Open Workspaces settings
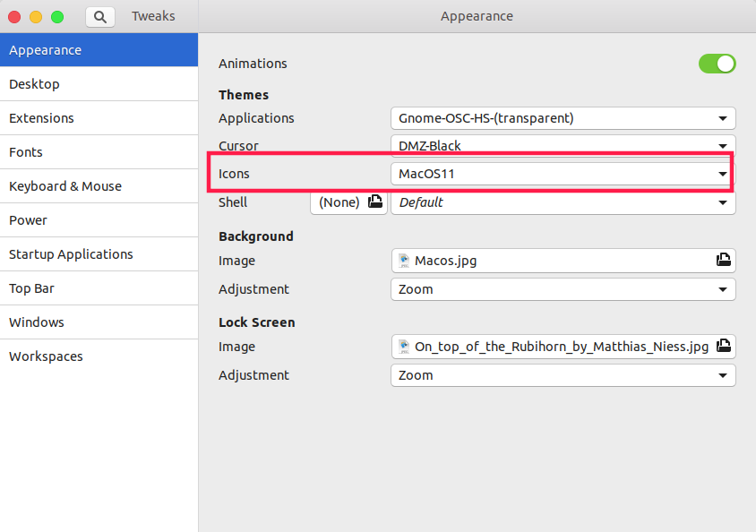 tap(99, 356)
